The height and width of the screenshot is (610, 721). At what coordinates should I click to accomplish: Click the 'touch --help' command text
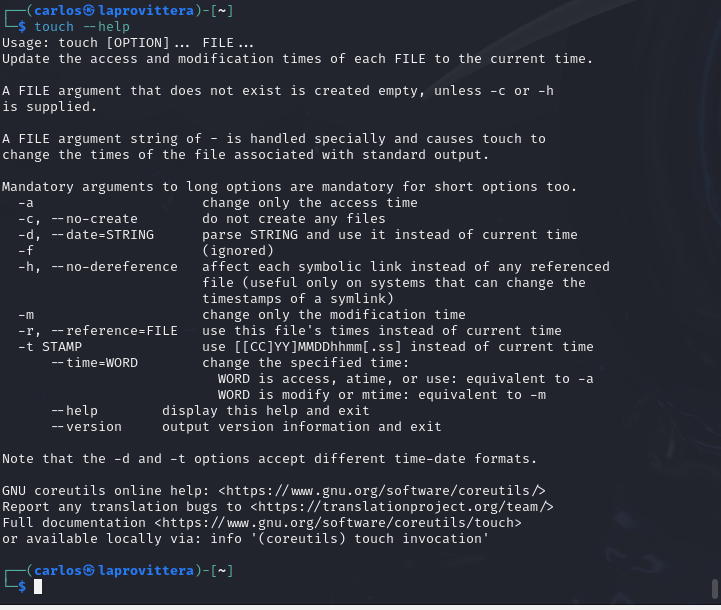(x=82, y=27)
